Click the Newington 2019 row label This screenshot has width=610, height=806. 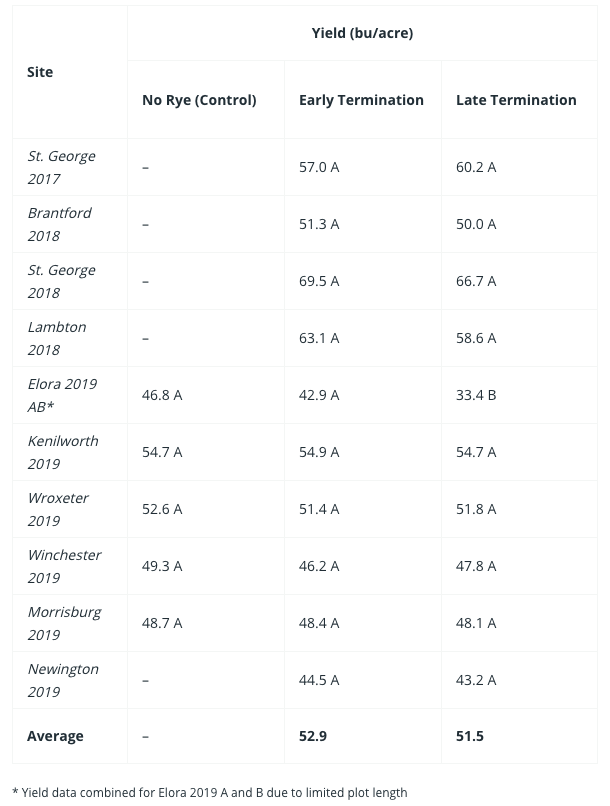(62, 680)
